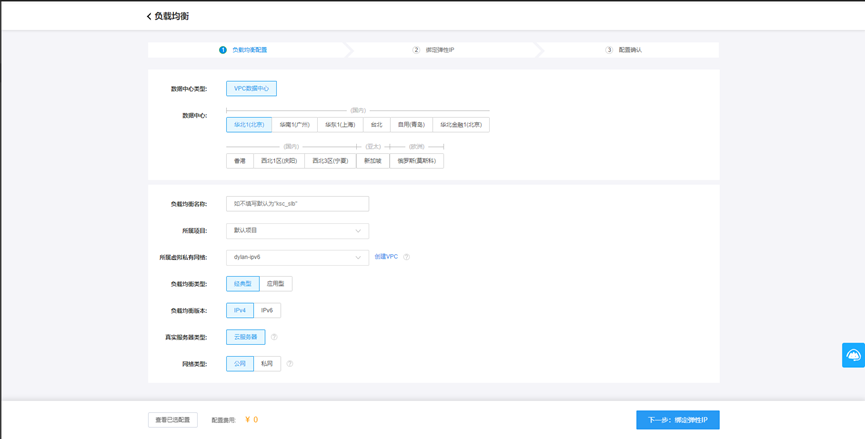Image resolution: width=865 pixels, height=439 pixels.
Task: Click 查看已选配置 button
Action: pos(173,420)
